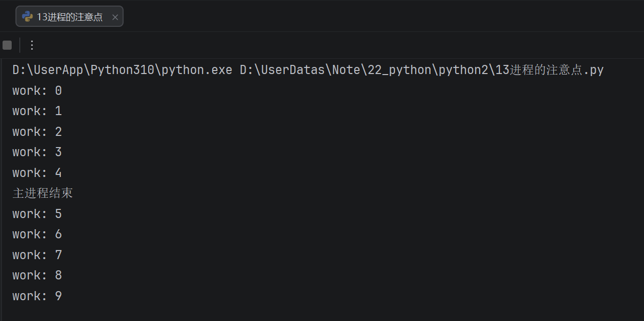The width and height of the screenshot is (644, 321).
Task: Click the 主进程结束 output line
Action: (43, 193)
